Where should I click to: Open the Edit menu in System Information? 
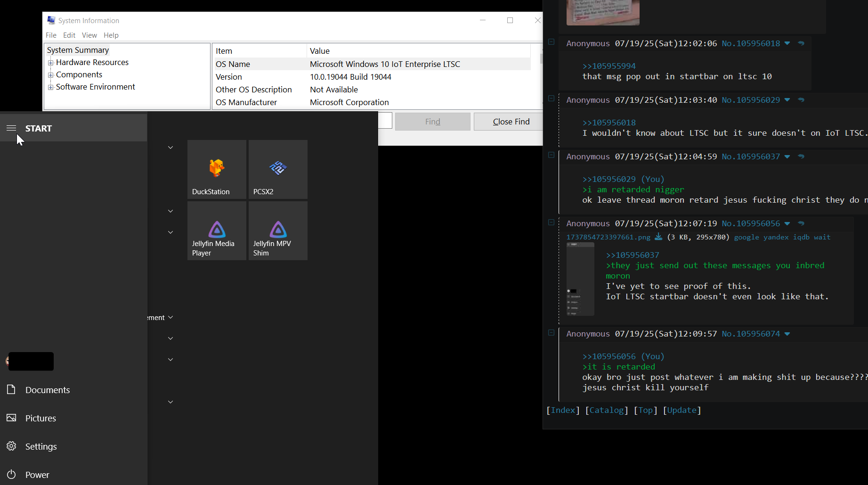pyautogui.click(x=69, y=35)
